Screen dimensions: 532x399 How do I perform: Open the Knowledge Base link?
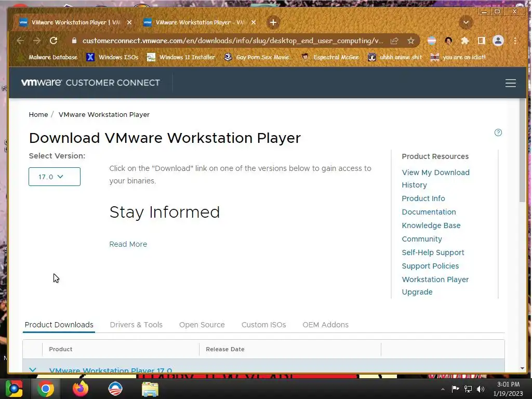(431, 225)
